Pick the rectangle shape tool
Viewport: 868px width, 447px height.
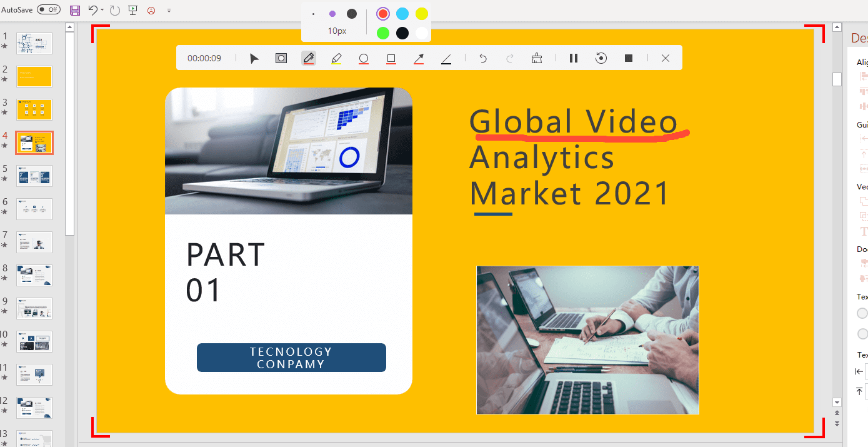click(391, 58)
